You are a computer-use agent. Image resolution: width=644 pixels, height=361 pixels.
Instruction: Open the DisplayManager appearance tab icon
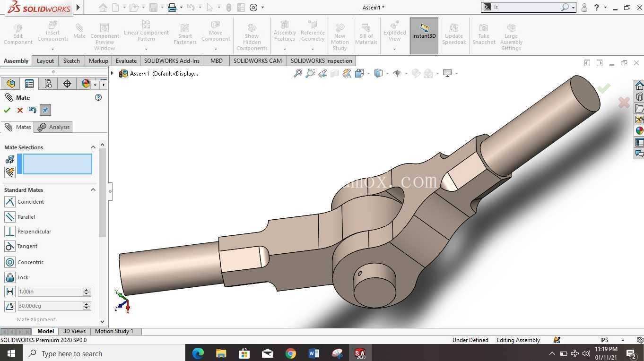86,84
